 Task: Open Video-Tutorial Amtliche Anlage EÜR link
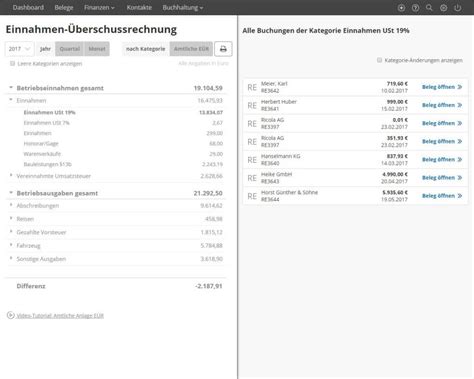pyautogui.click(x=60, y=316)
